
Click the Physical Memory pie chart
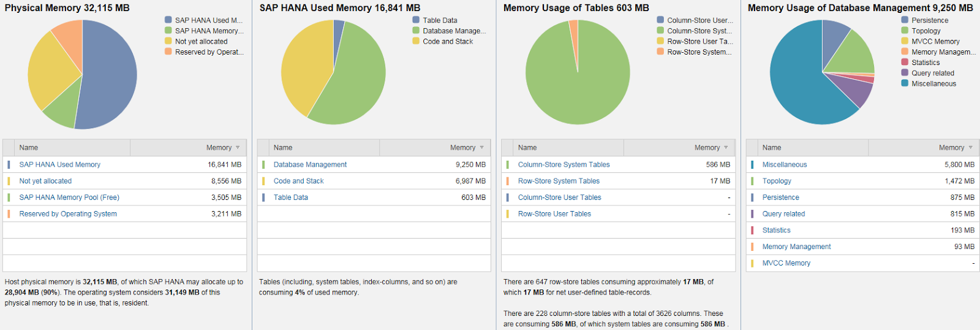click(x=82, y=74)
